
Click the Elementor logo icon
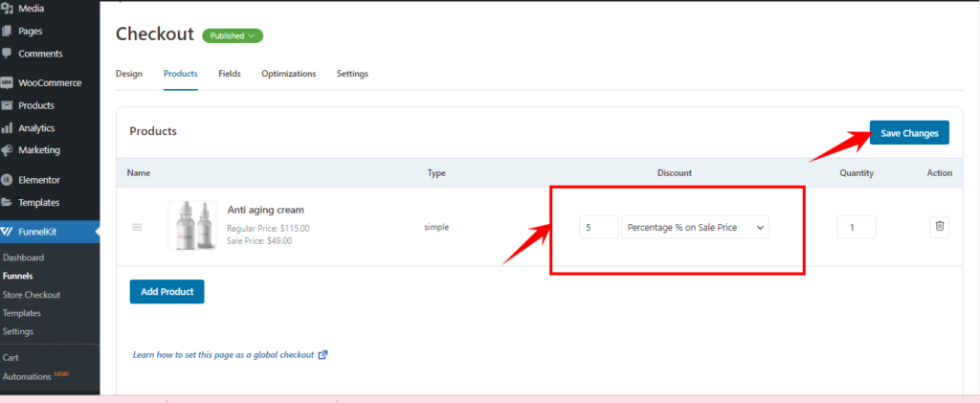coord(7,180)
